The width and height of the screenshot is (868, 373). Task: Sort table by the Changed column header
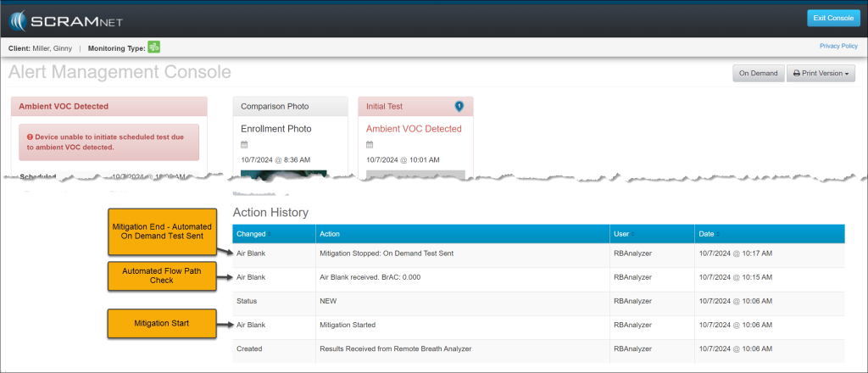point(252,233)
